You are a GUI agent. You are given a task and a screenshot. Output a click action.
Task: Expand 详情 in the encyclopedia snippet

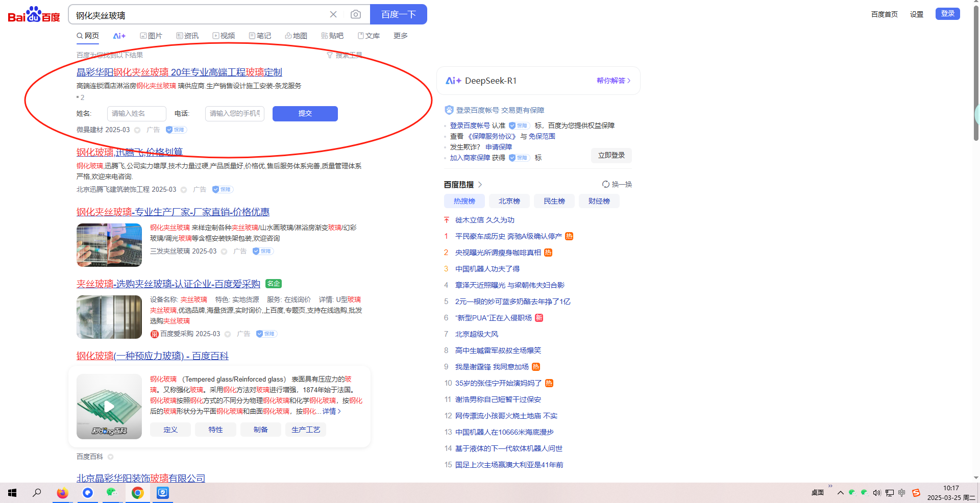pos(332,411)
